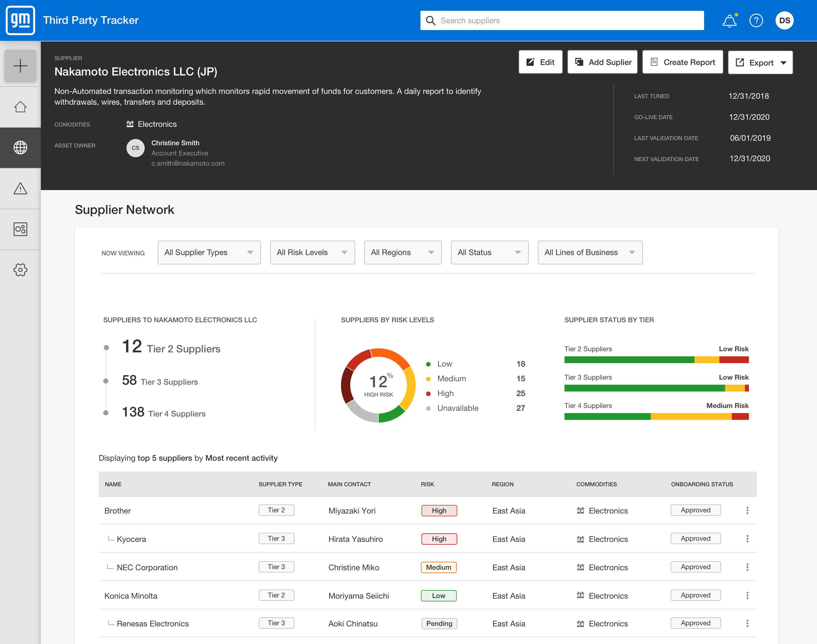Open the Konica Minolta supplier row
This screenshot has width=817, height=644.
tap(428, 595)
